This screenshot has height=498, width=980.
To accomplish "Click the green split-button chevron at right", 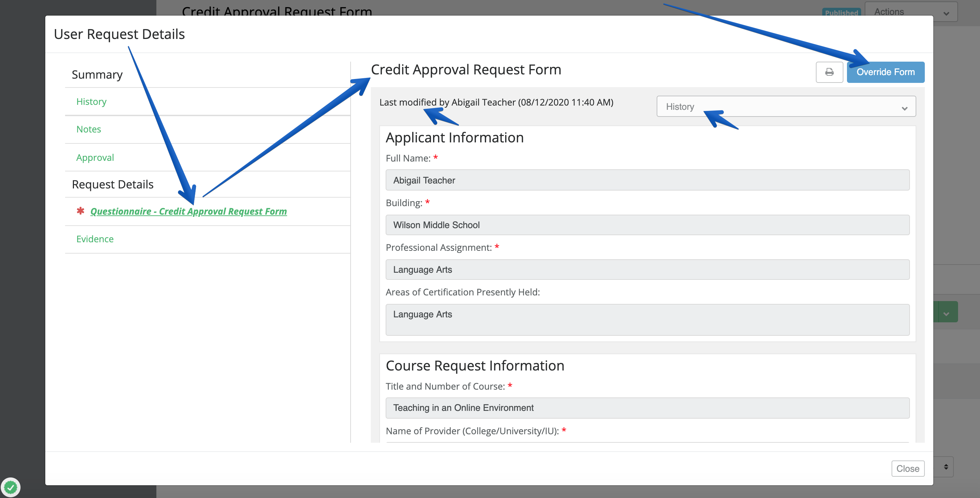I will click(x=946, y=313).
